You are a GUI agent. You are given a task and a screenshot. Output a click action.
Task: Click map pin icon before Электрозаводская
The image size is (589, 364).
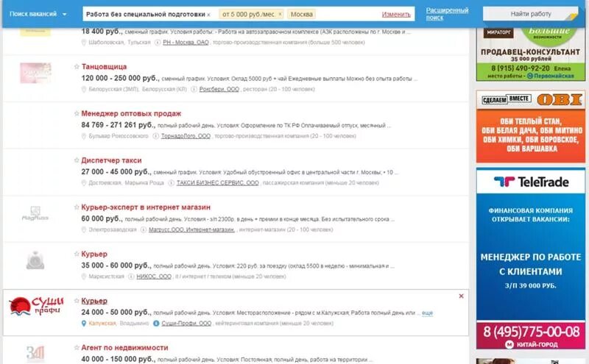[x=84, y=229]
